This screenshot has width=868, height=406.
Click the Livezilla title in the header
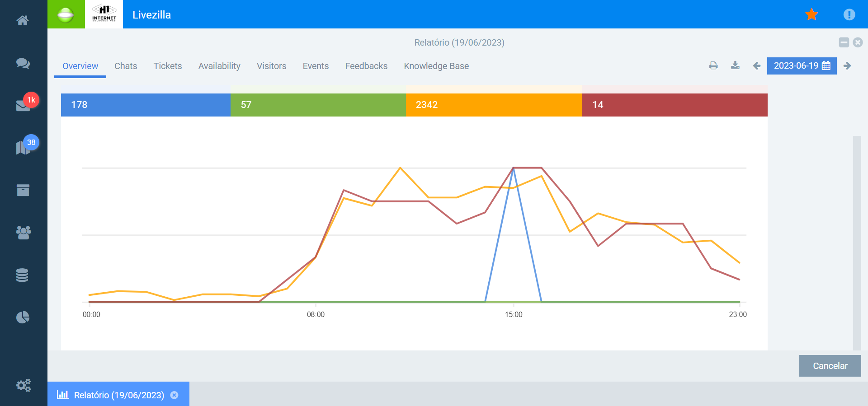[151, 14]
